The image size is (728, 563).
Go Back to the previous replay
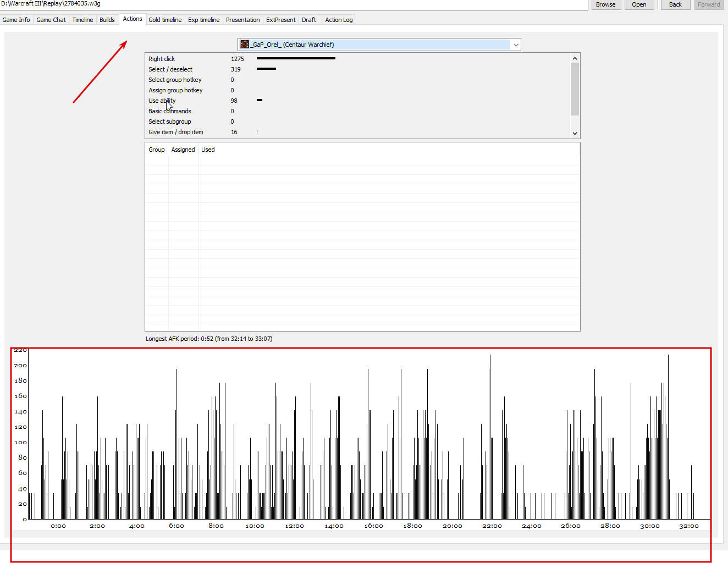(x=675, y=4)
